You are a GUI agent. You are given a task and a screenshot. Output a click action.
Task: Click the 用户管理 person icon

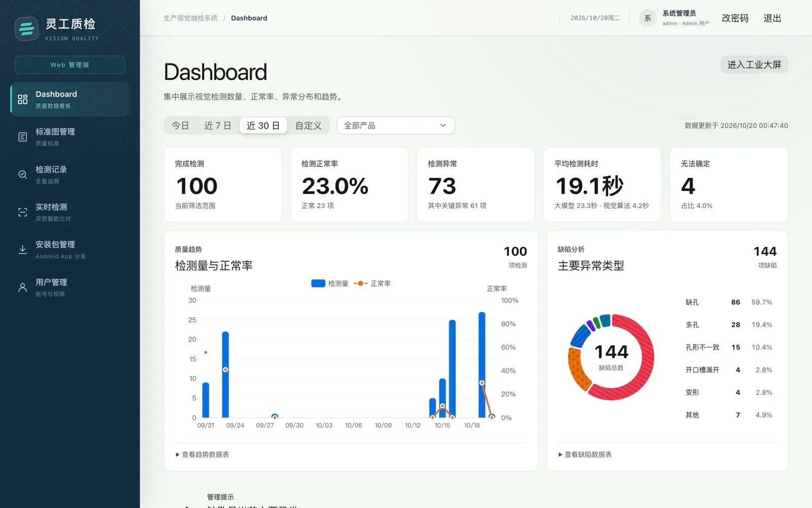pos(23,288)
